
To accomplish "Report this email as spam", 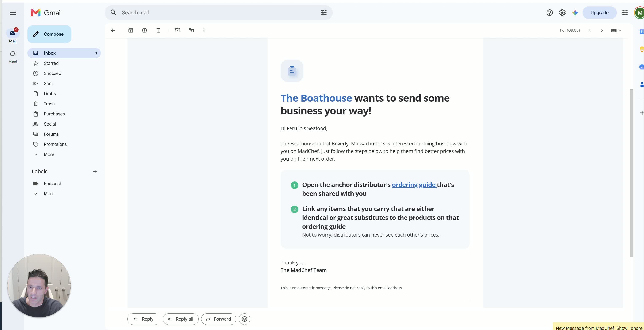I will tap(145, 30).
